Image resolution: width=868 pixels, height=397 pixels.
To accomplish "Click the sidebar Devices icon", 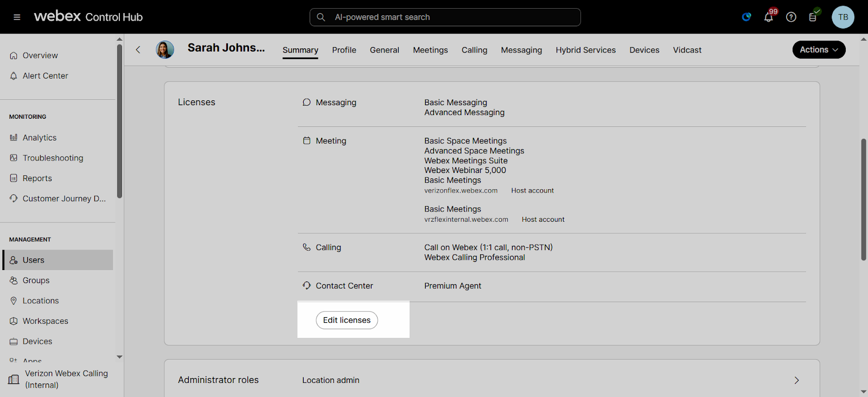I will coord(14,342).
